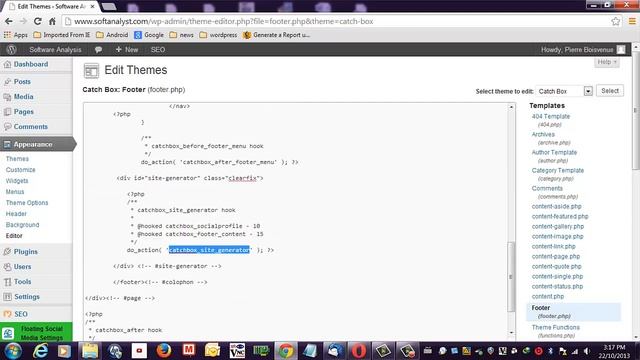The image size is (640, 360).
Task: Open Theme Options submenu link
Action: pos(27,203)
